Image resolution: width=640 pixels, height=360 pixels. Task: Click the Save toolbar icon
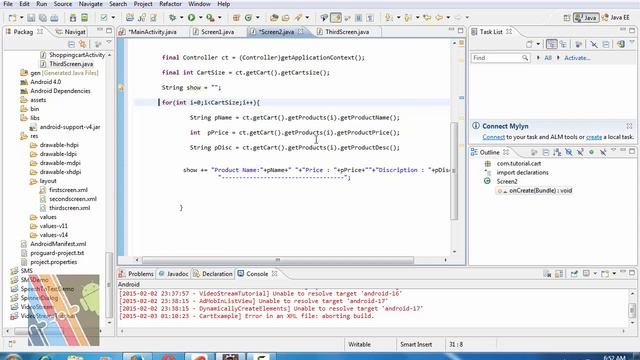31,18
